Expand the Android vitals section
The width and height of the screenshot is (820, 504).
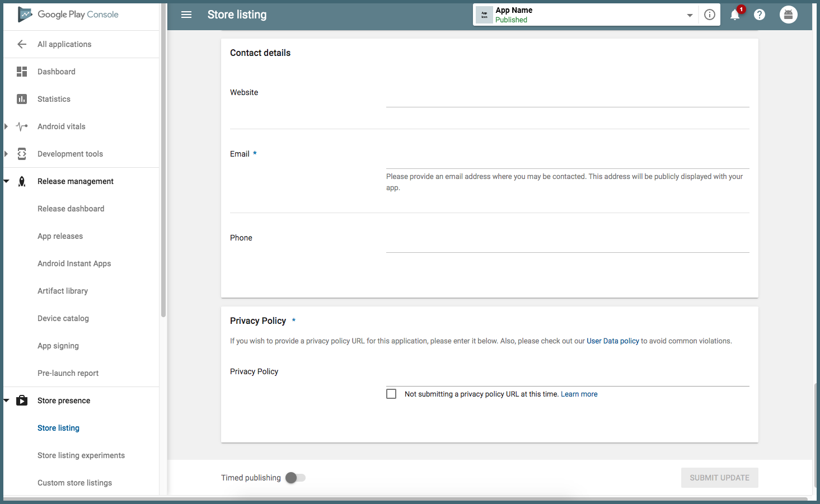6,126
